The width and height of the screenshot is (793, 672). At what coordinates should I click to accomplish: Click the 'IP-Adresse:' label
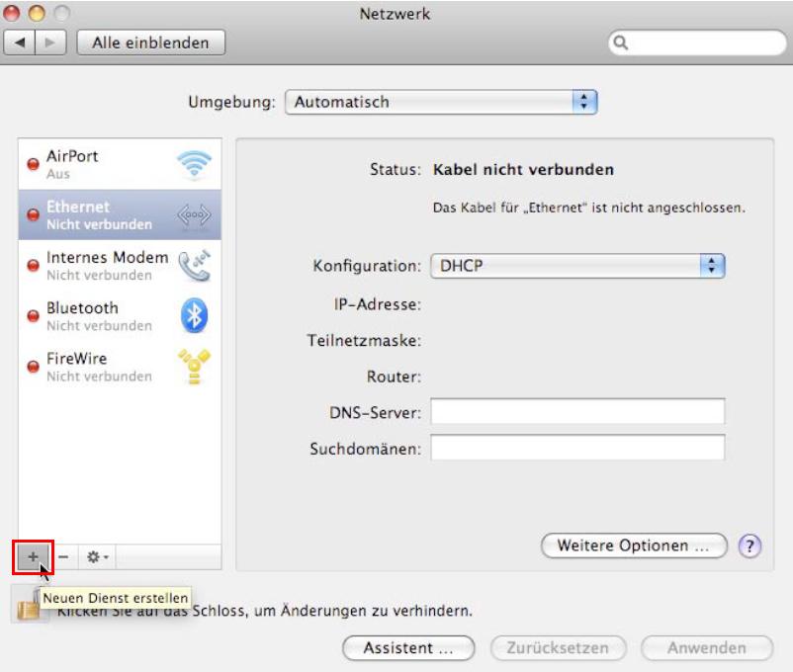click(378, 304)
